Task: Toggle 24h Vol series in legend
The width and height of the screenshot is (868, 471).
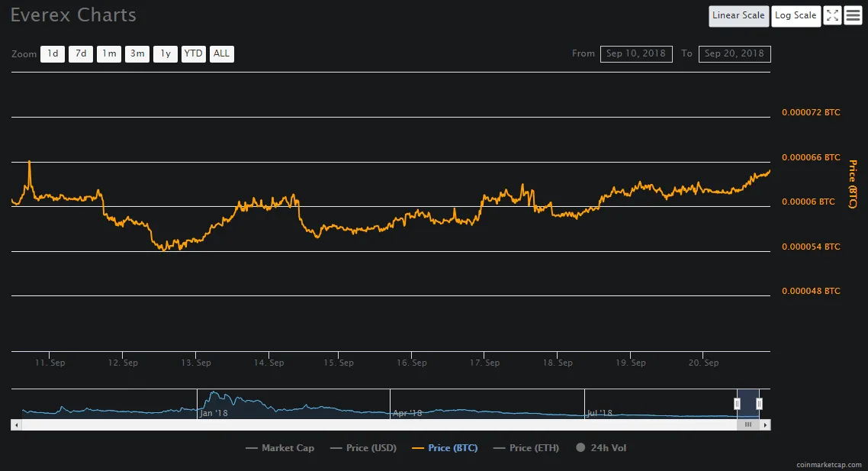Action: (x=601, y=448)
